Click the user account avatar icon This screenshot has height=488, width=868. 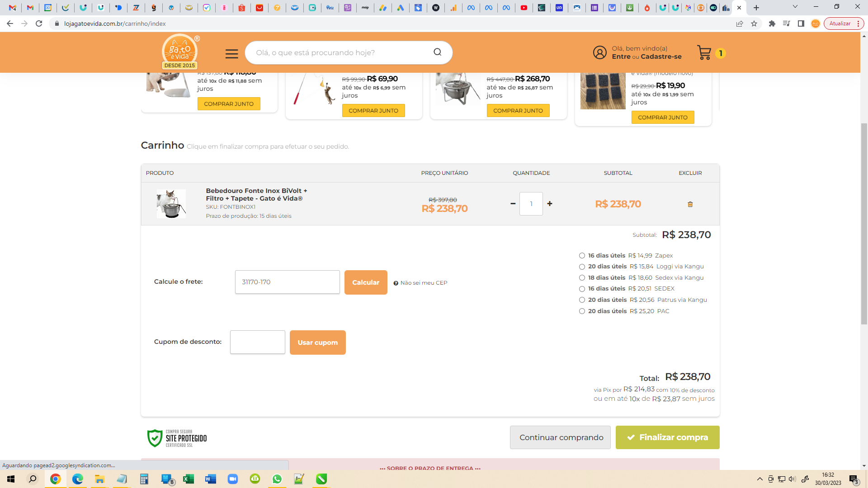[599, 52]
